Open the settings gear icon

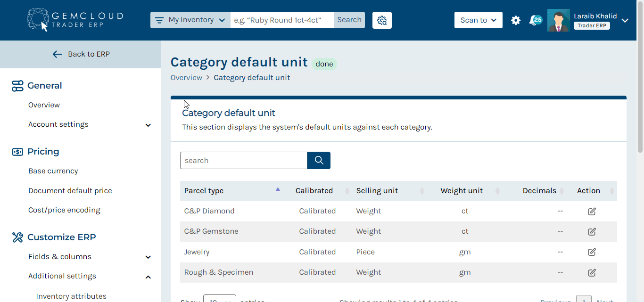point(516,20)
